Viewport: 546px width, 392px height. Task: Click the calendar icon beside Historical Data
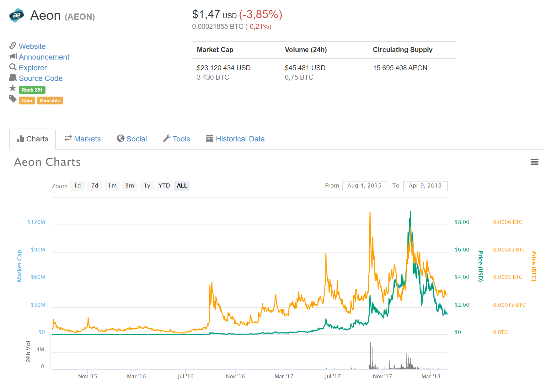210,138
